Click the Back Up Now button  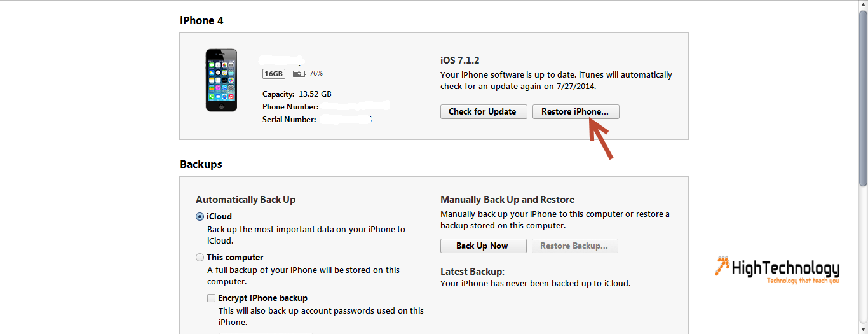(x=483, y=246)
